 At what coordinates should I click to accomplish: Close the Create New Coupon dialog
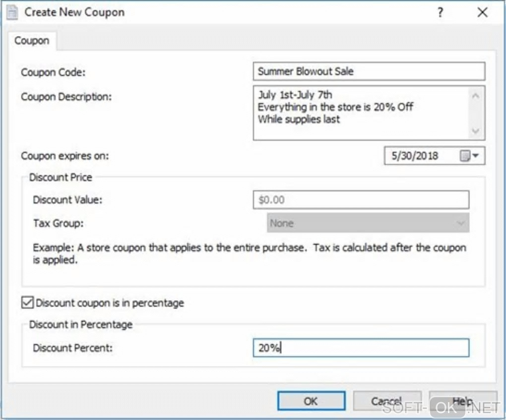coord(482,13)
